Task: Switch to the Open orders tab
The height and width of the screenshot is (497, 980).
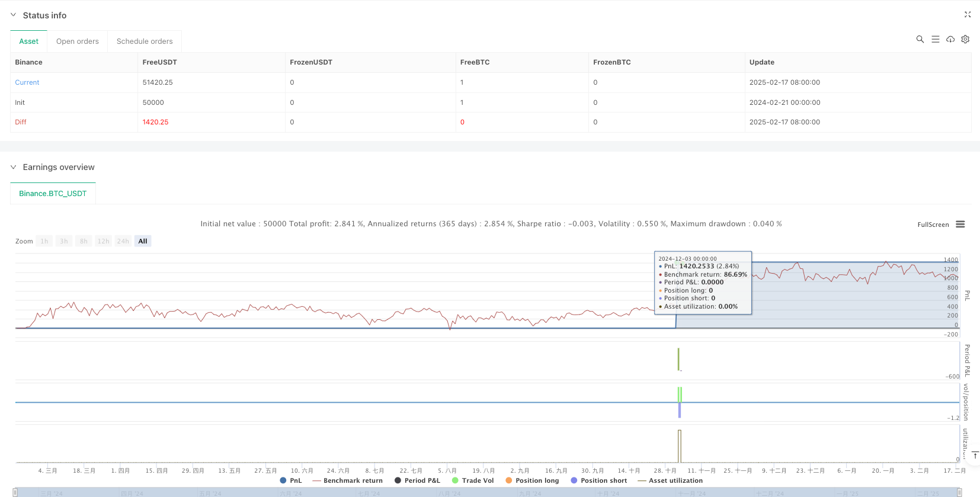Action: tap(78, 41)
